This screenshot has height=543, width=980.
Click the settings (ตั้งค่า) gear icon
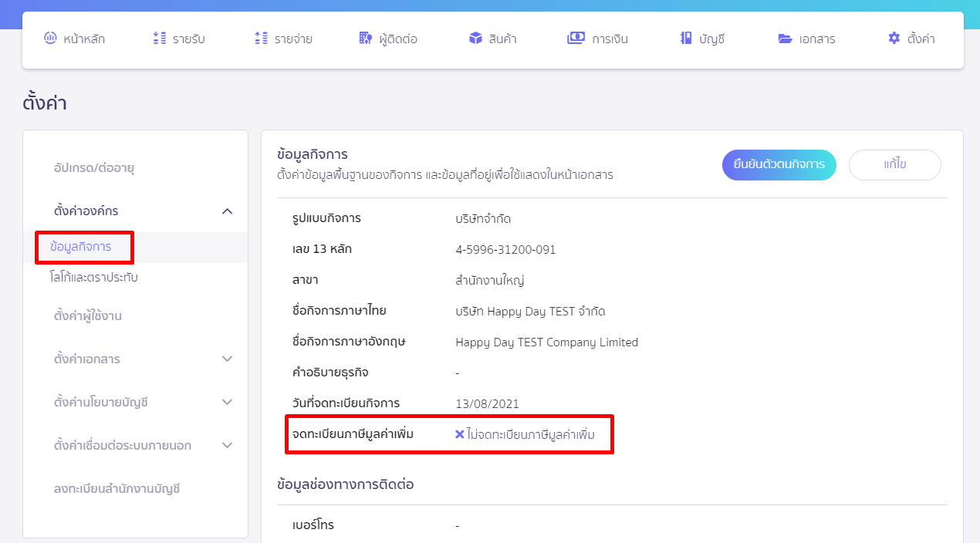point(894,39)
